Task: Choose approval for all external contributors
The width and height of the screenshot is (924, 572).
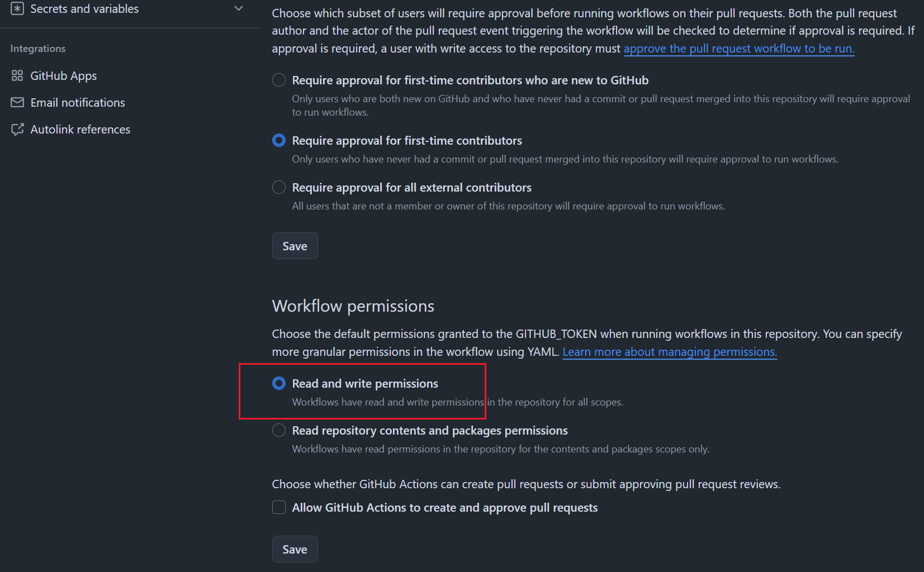Action: (x=279, y=188)
